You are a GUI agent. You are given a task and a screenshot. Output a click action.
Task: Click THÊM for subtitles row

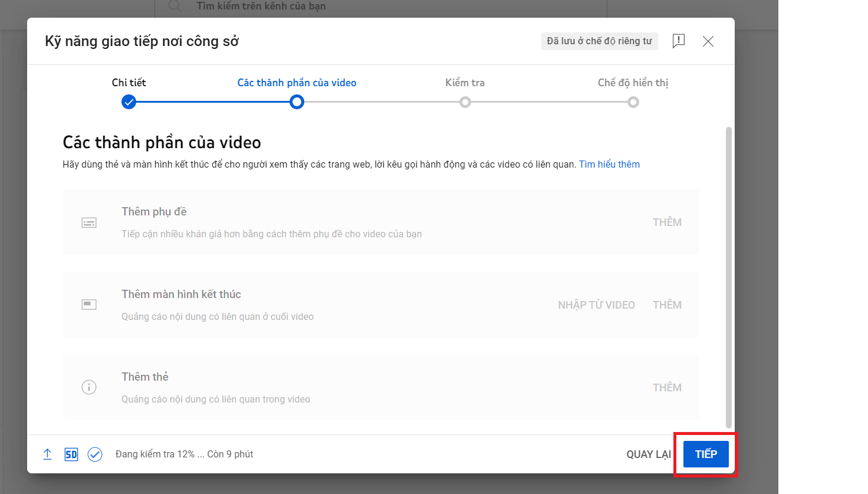667,222
